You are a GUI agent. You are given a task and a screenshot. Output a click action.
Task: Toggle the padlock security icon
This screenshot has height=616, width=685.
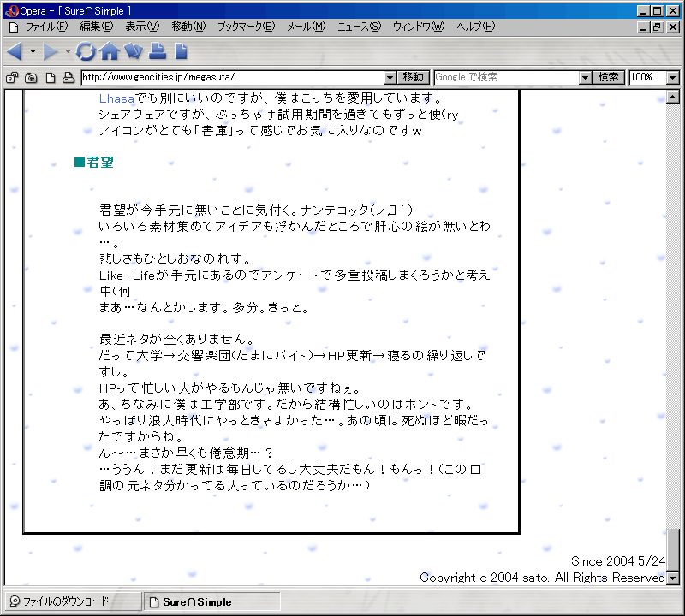pos(12,78)
